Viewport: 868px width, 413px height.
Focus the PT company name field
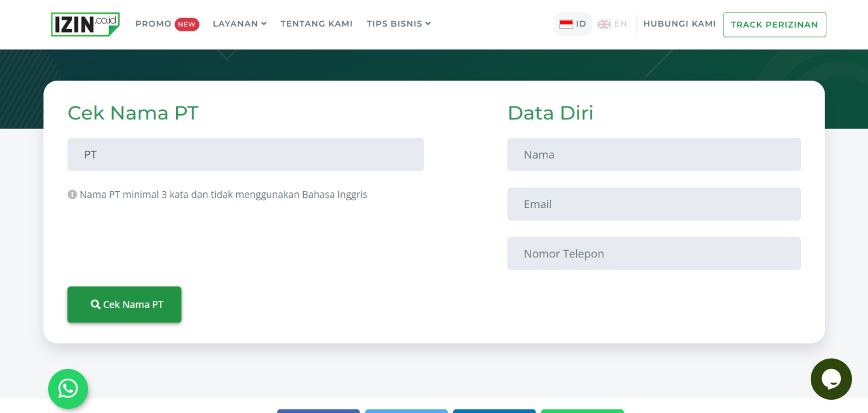point(245,154)
